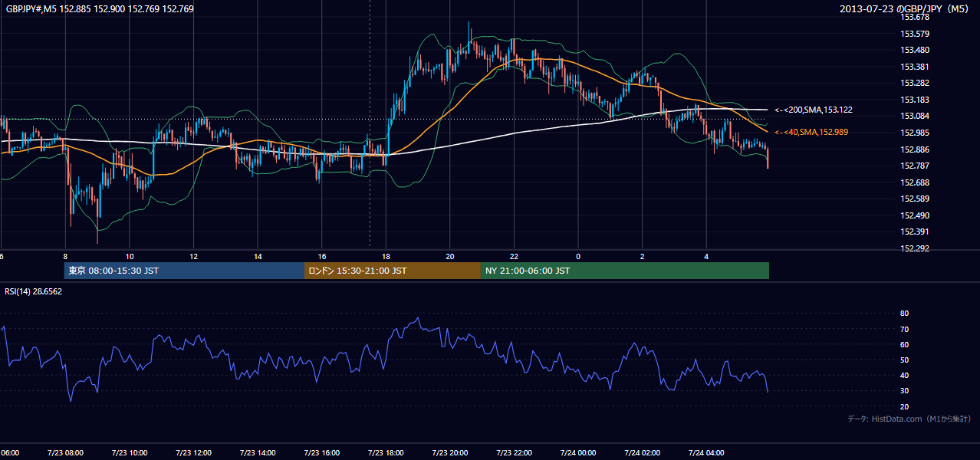Click the RSI scale value 70
This screenshot has height=460, width=980.
[905, 329]
